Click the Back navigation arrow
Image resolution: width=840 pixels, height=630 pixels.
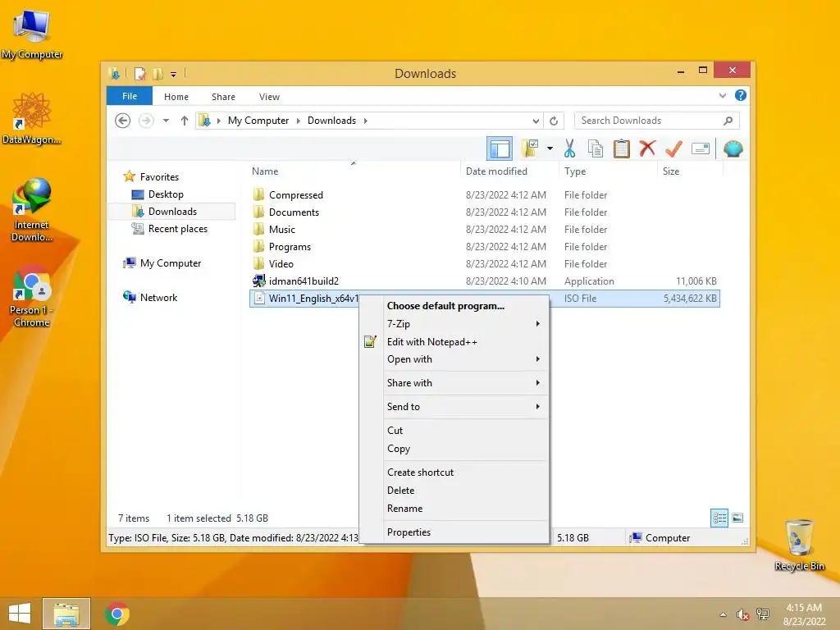click(x=123, y=121)
